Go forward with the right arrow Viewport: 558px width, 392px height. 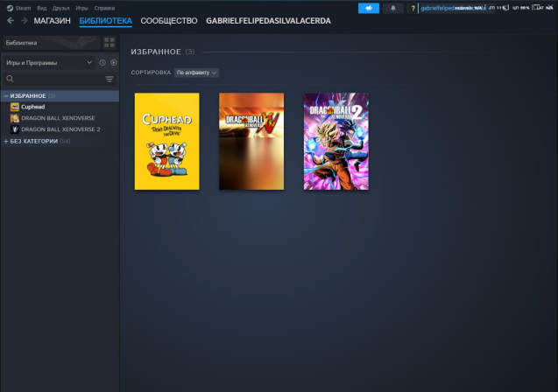click(25, 21)
